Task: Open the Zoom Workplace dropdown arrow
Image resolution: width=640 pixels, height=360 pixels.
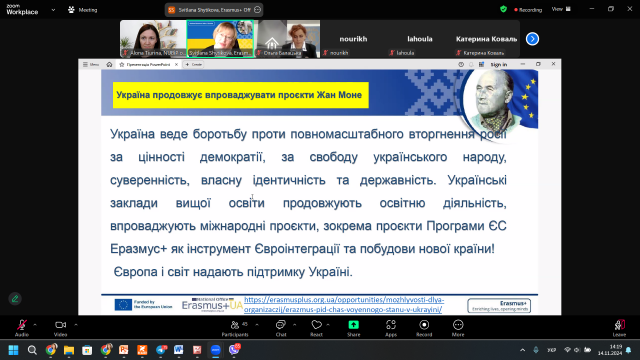Action: tap(53, 10)
